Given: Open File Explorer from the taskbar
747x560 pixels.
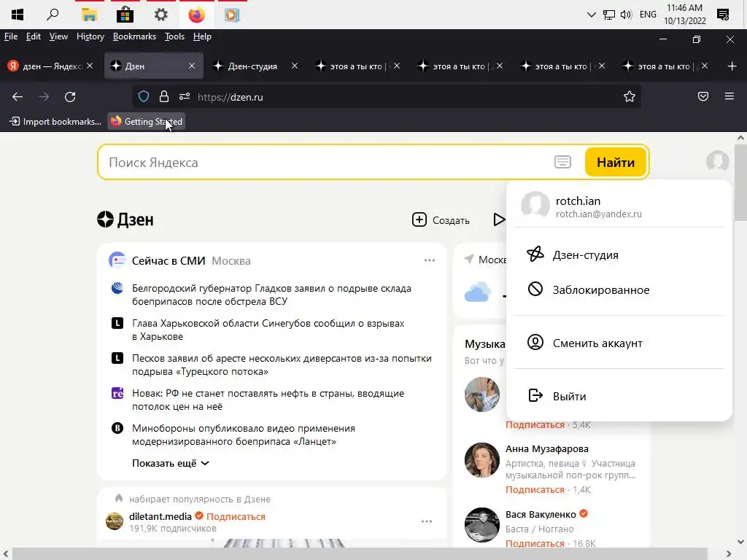Looking at the screenshot, I should pyautogui.click(x=89, y=15).
